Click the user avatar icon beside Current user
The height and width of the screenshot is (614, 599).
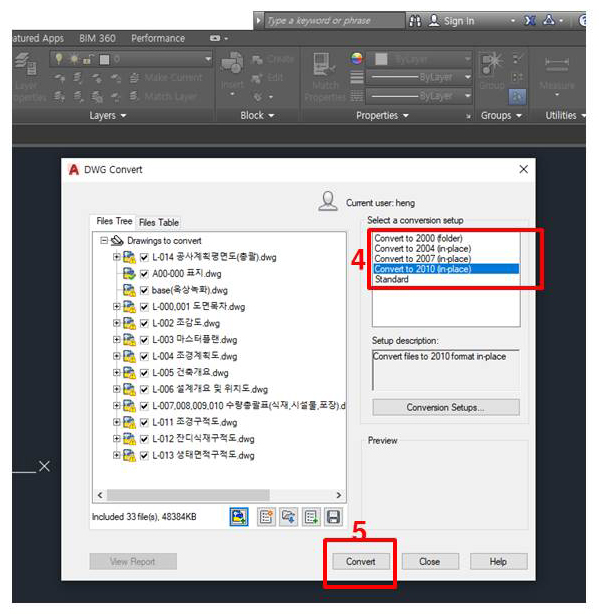[x=328, y=201]
